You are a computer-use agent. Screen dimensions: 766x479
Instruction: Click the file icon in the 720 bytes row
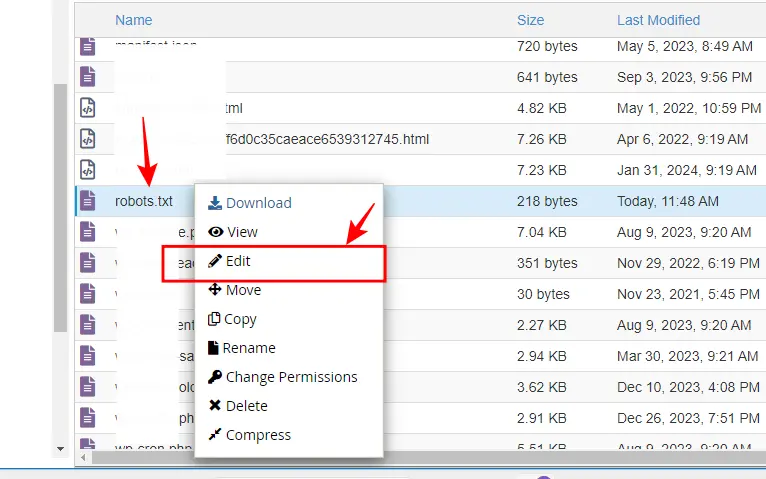[87, 47]
